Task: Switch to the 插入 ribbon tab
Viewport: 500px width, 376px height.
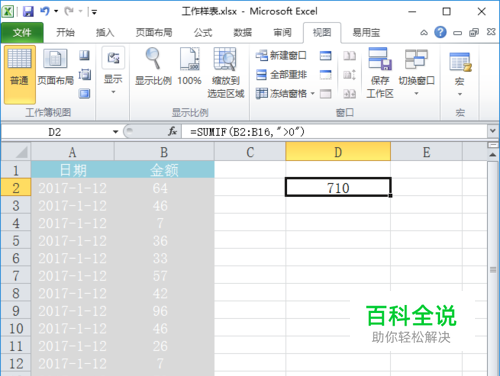Action: click(x=105, y=33)
